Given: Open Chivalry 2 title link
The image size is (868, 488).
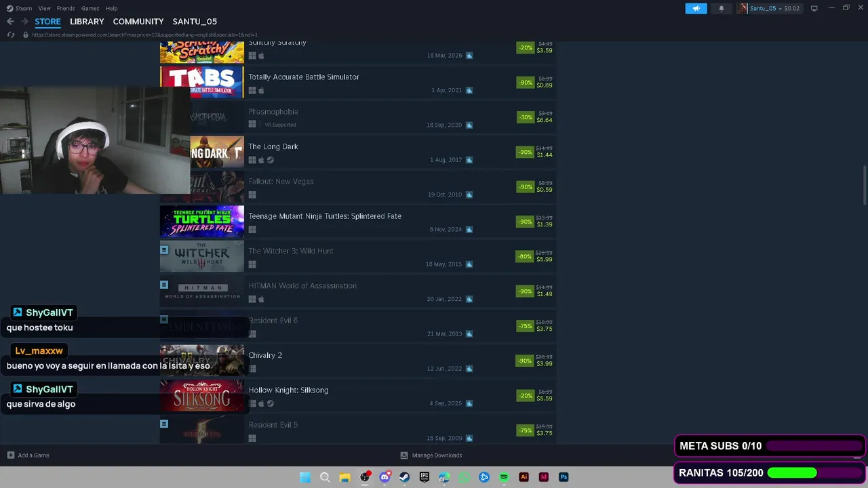Looking at the screenshot, I should tap(265, 355).
